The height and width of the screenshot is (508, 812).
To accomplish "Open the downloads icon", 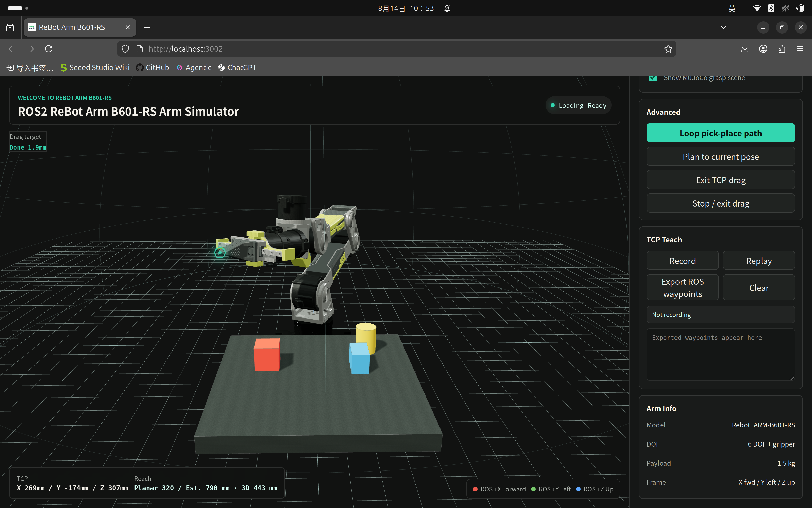I will (745, 49).
